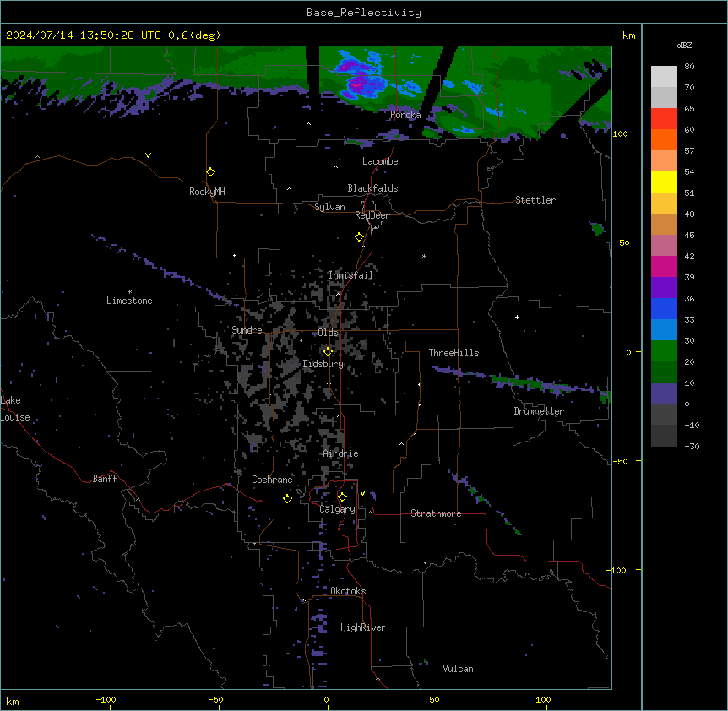This screenshot has width=728, height=711.
Task: Click the Calgary city label
Action: coord(337,509)
